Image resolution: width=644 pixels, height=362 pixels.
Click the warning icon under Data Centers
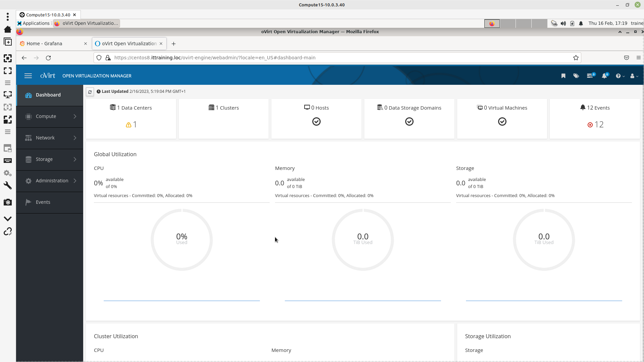click(128, 125)
